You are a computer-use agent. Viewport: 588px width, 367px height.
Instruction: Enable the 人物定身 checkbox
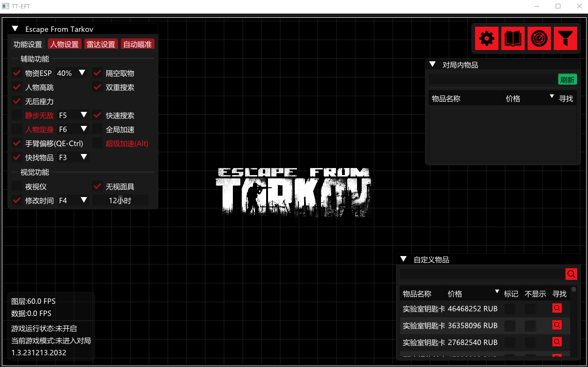(17, 129)
